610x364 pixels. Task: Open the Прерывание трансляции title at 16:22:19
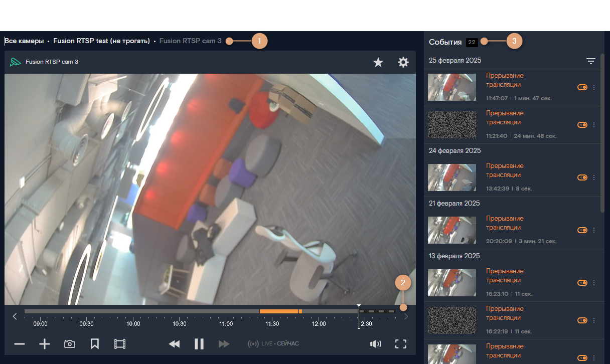click(505, 313)
